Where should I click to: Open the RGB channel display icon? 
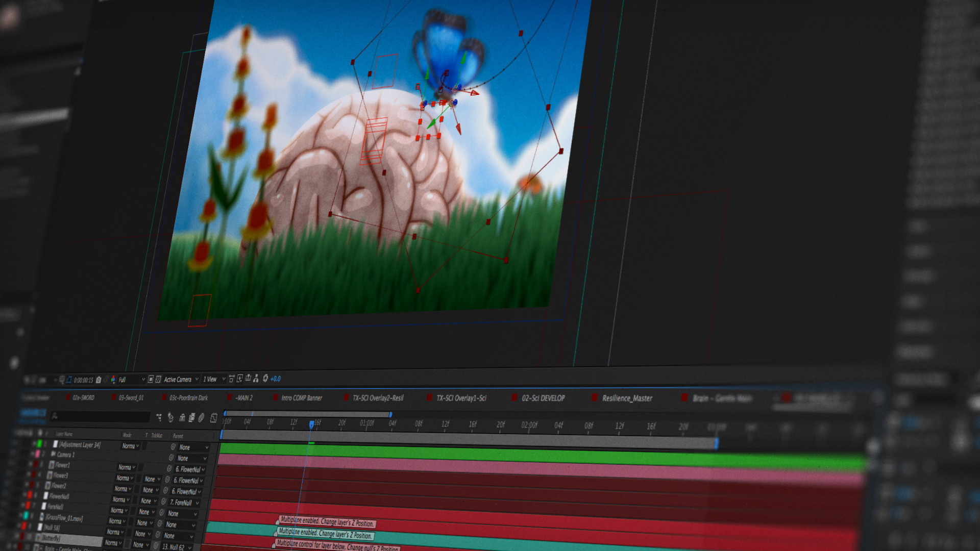[113, 380]
